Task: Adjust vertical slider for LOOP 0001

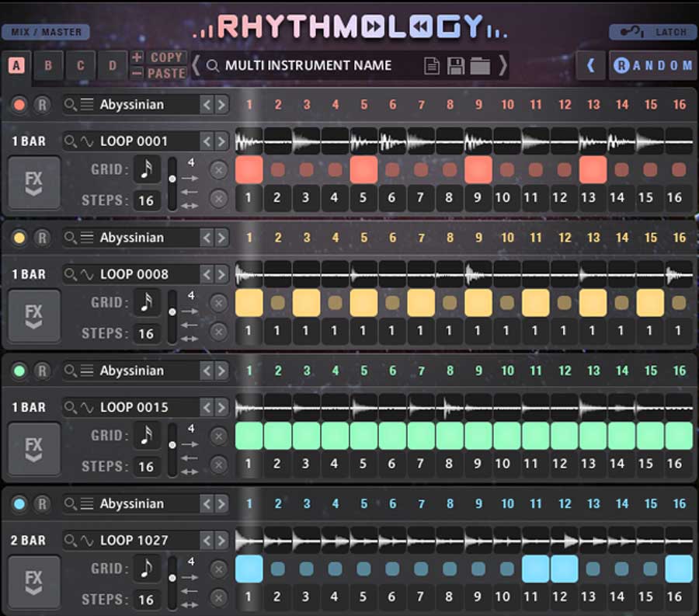Action: point(172,183)
